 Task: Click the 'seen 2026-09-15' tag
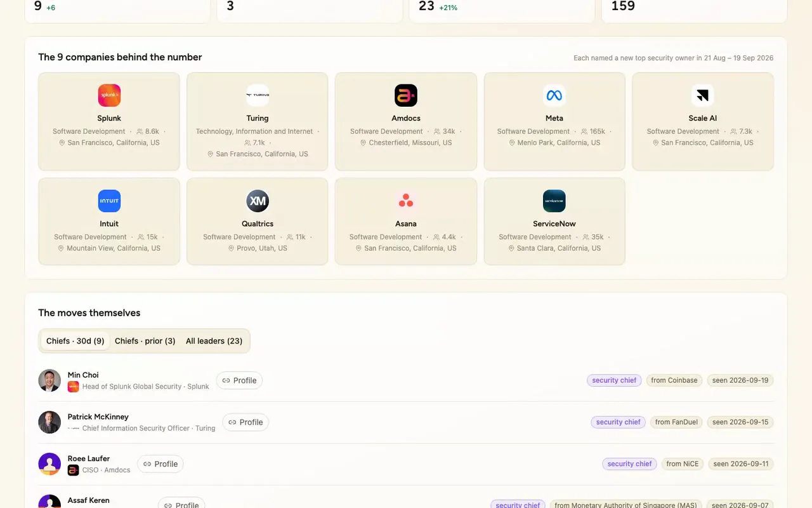(x=740, y=422)
